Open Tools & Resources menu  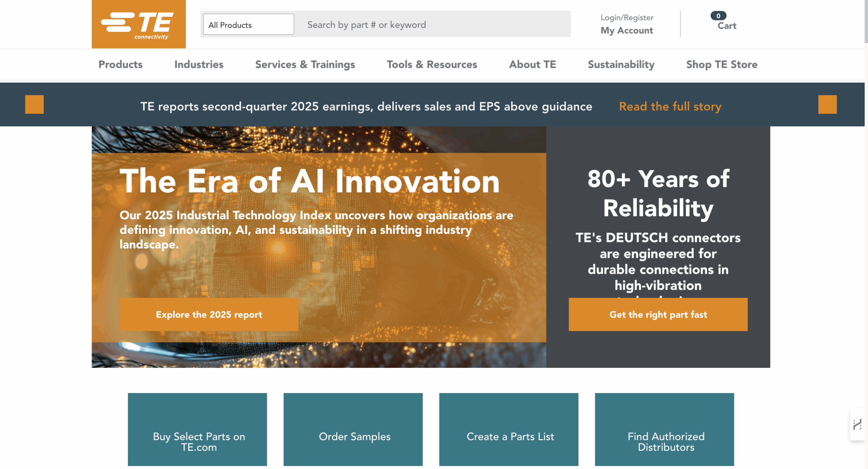coord(432,64)
